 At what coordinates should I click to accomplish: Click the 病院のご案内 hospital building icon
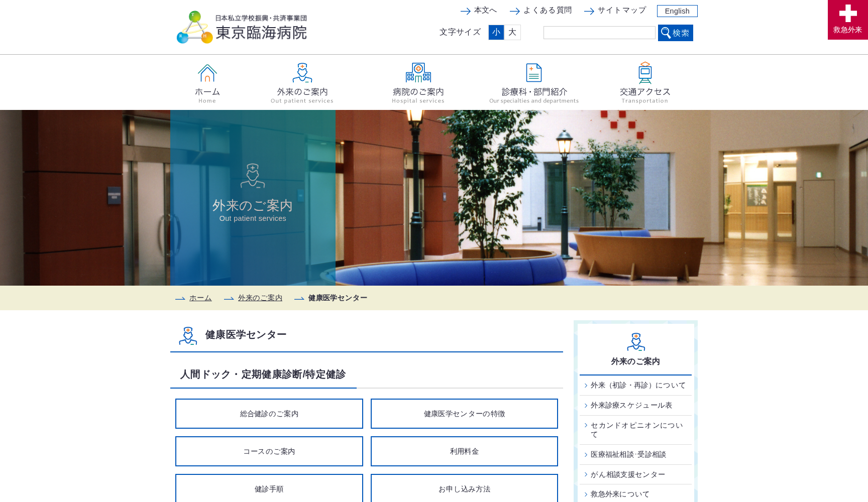[x=417, y=73]
